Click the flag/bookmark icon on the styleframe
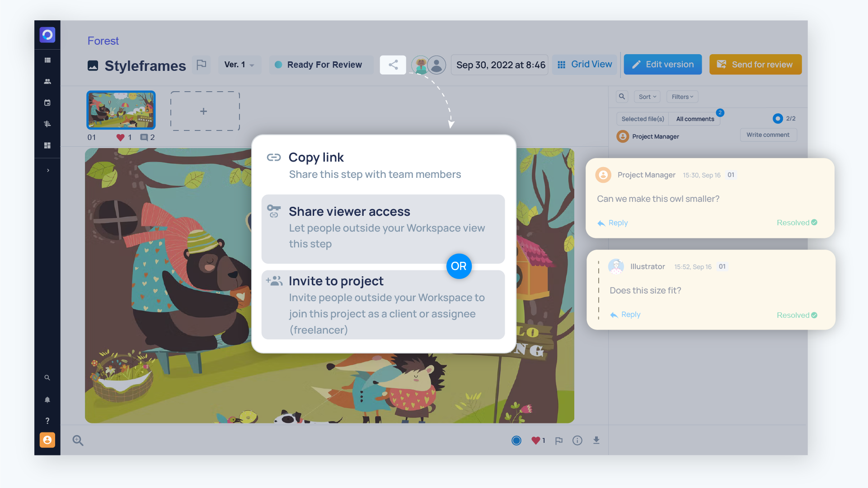This screenshot has width=868, height=488. (558, 440)
